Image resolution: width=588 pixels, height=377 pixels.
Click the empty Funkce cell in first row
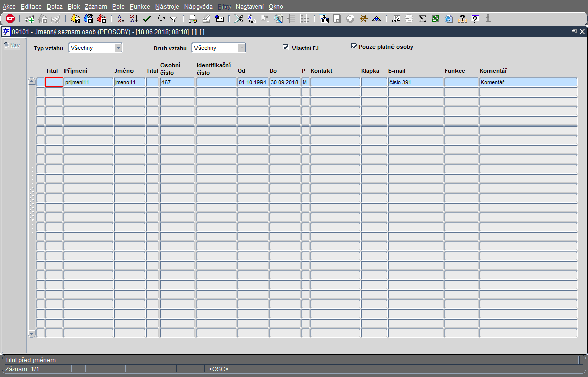click(462, 82)
